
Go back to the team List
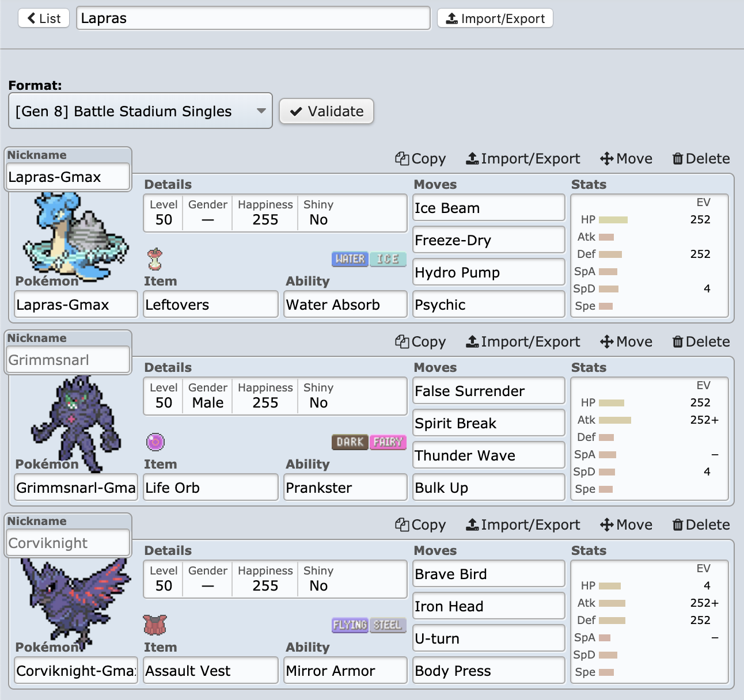[44, 18]
